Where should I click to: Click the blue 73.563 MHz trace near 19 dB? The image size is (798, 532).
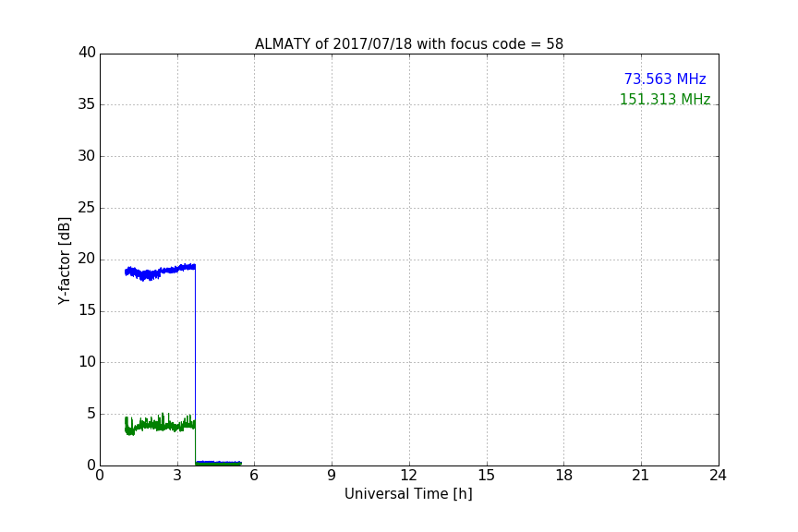[x=161, y=272]
